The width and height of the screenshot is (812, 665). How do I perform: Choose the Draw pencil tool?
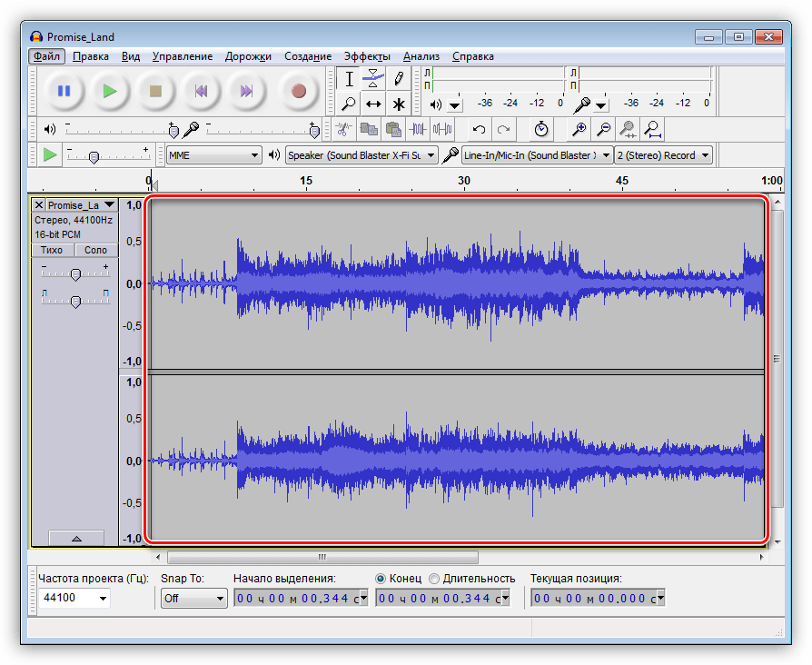tap(398, 78)
